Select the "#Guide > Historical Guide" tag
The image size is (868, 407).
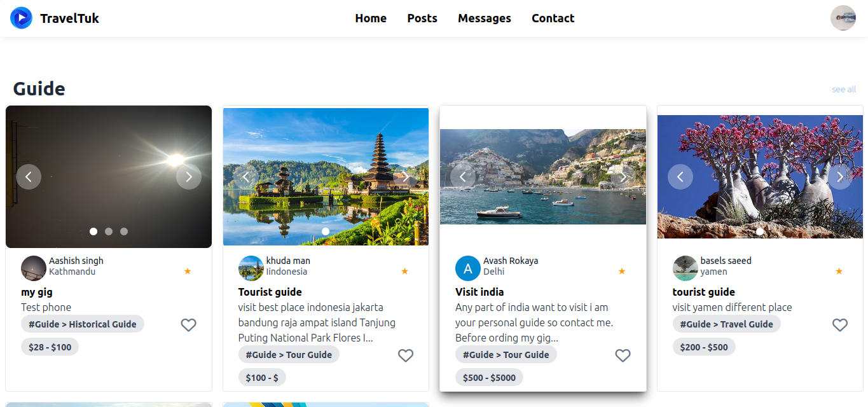(x=83, y=324)
